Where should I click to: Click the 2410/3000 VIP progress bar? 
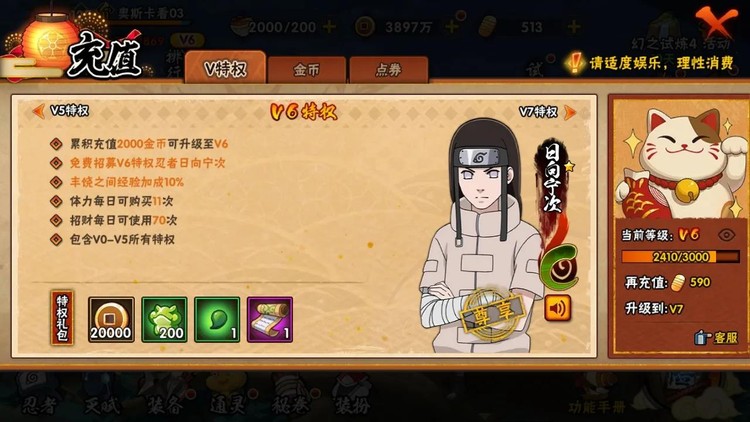pos(681,257)
